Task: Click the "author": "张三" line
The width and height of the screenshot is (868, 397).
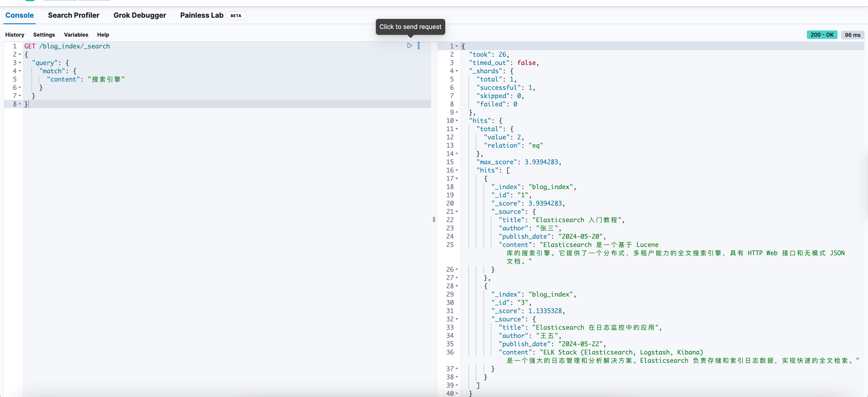Action: tap(530, 228)
